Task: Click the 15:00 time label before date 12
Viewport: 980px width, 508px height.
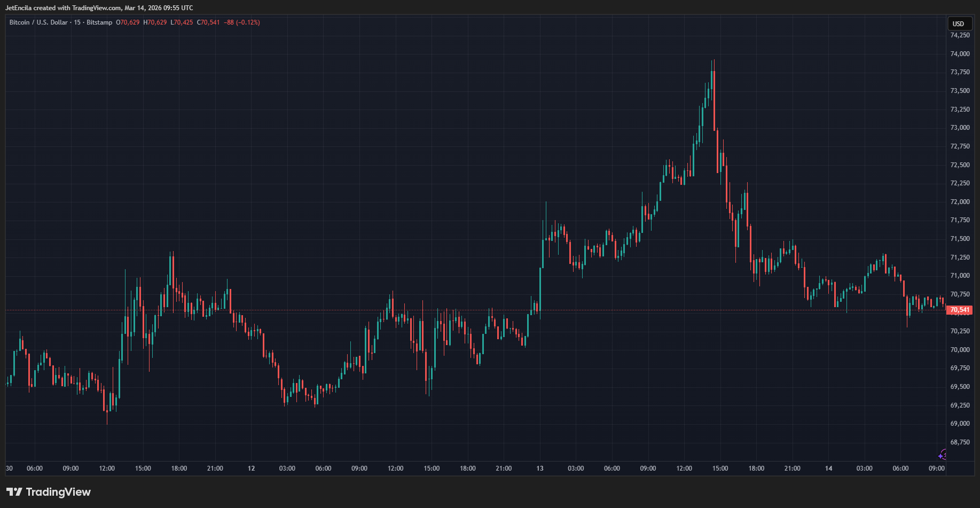Action: [143, 468]
